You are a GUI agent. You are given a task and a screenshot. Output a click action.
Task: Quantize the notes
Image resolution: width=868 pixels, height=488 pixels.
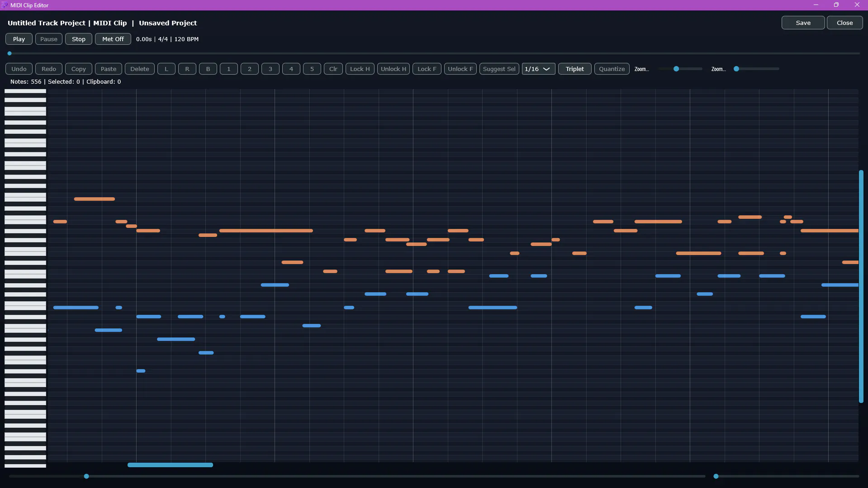612,69
